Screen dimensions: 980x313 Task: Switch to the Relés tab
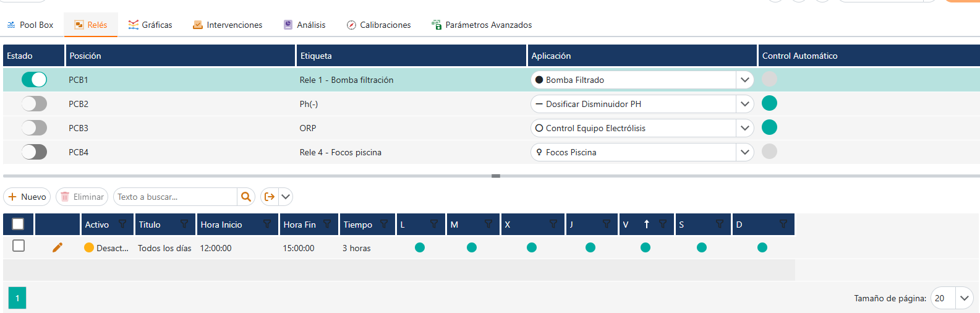91,25
